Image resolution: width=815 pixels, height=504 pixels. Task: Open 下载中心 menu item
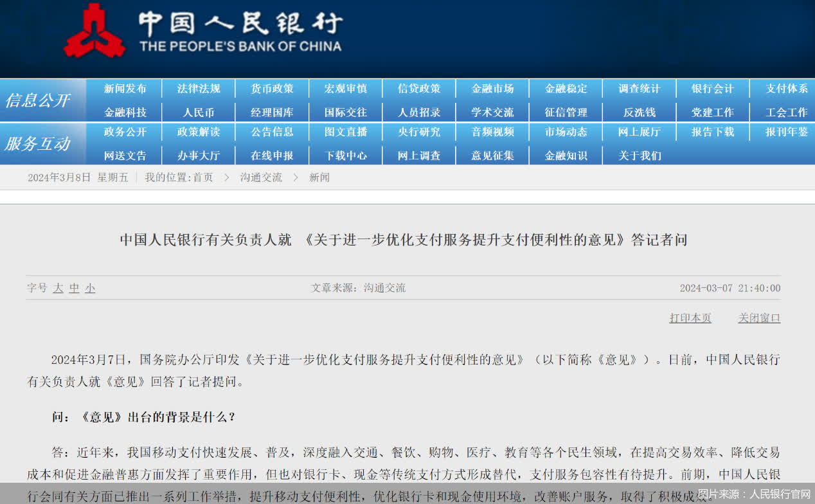[346, 156]
